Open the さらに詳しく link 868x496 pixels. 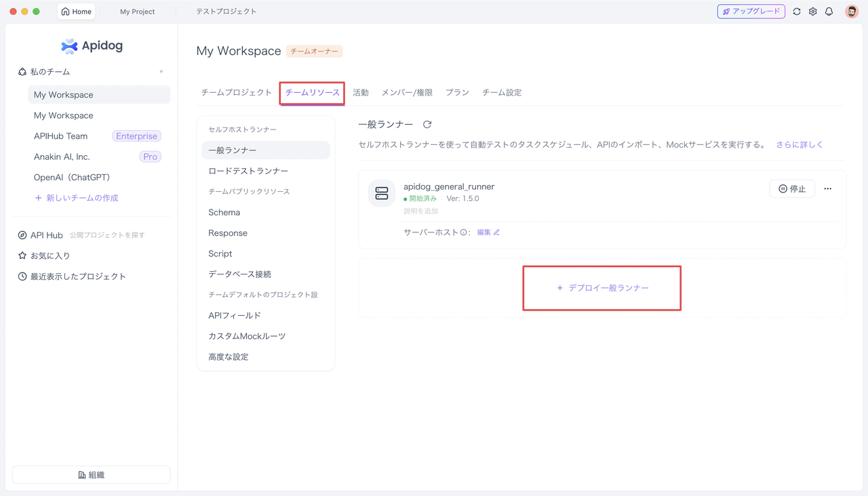coord(800,144)
